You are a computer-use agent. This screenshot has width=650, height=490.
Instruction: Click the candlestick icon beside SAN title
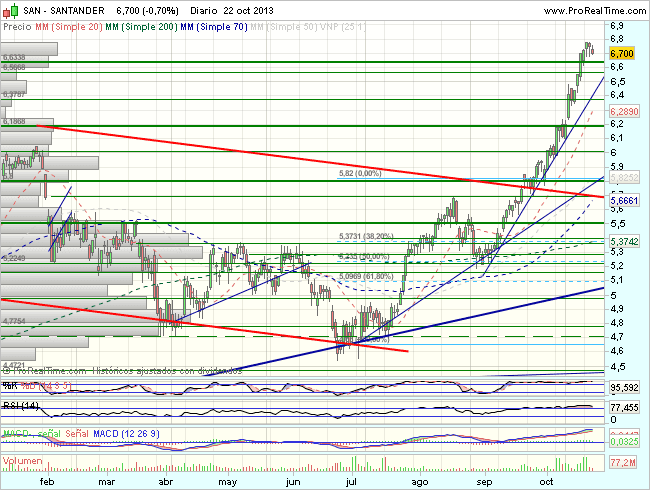click(x=11, y=11)
